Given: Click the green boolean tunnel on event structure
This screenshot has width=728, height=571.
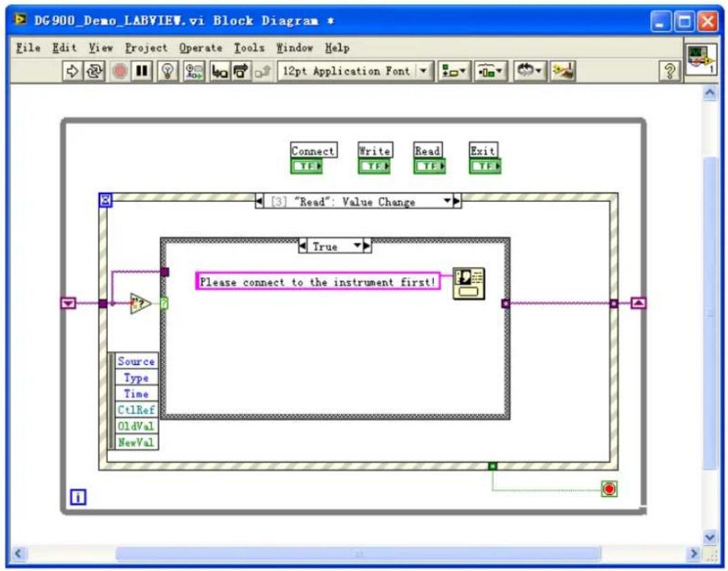Looking at the screenshot, I should click(492, 465).
